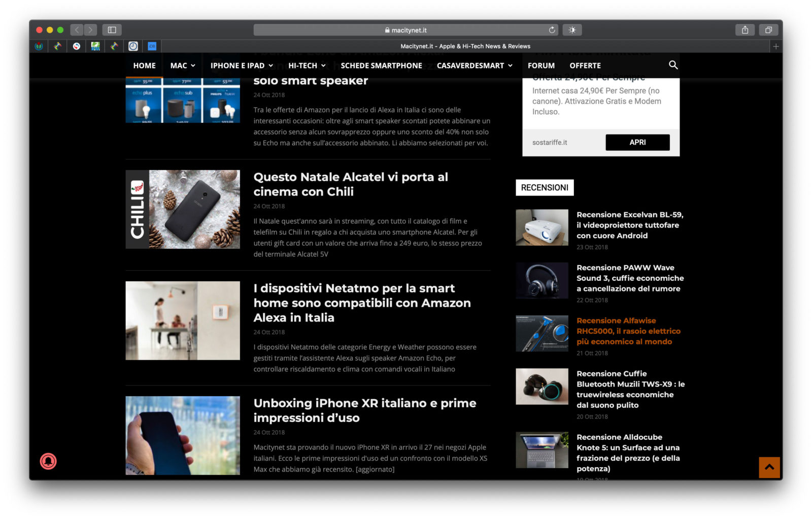Click the '23 Ott 2018' review date
The height and width of the screenshot is (519, 812).
(592, 247)
